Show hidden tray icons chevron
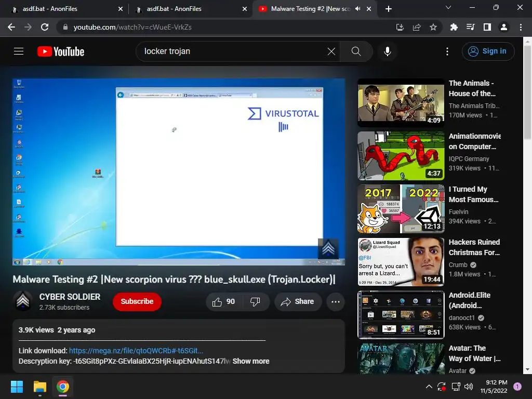 (x=429, y=387)
